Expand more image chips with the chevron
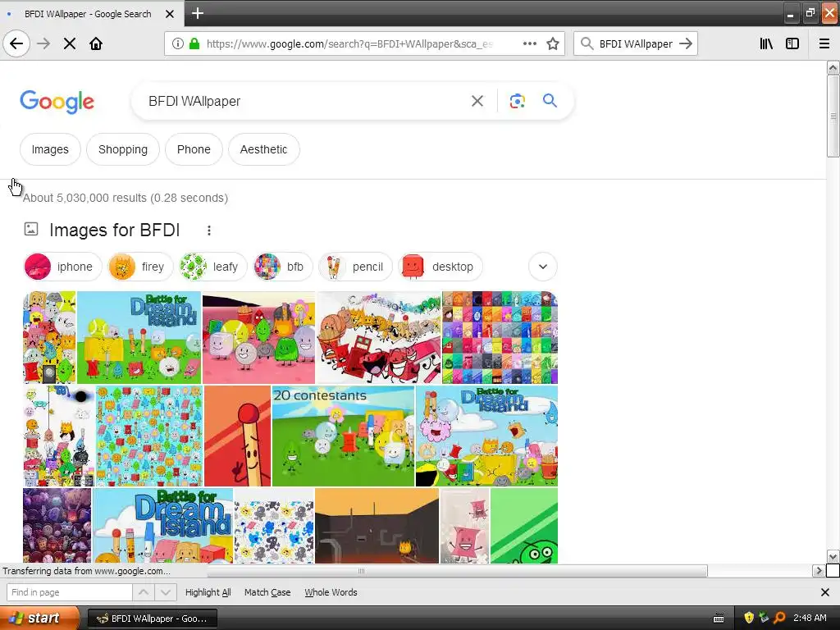This screenshot has width=840, height=630. tap(543, 267)
